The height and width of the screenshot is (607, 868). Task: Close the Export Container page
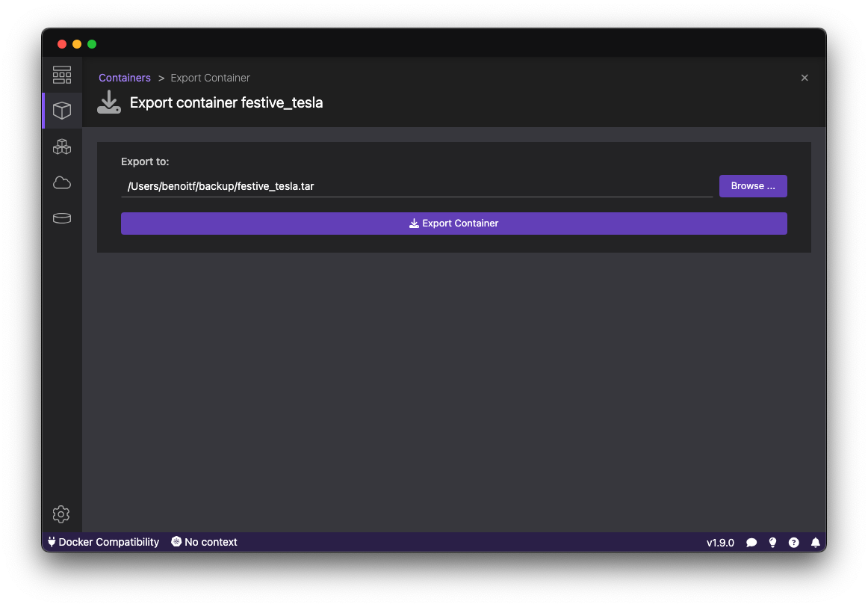(805, 78)
